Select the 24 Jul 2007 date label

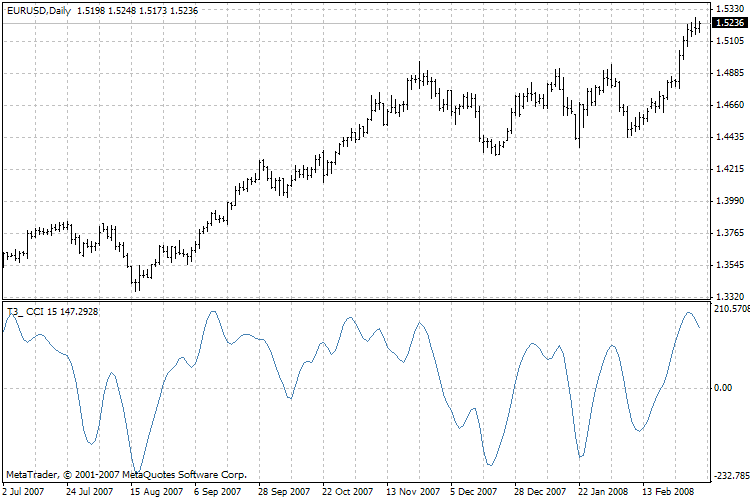[89, 491]
